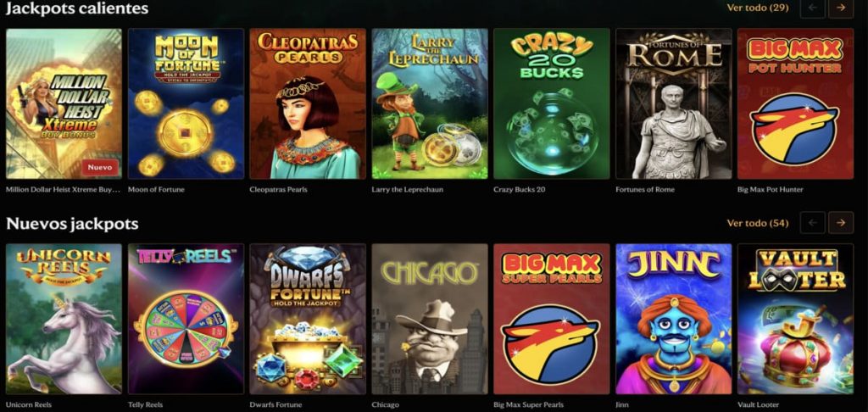Open Ver todo (29) link
Image resolution: width=868 pixels, height=412 pixels.
pos(757,8)
